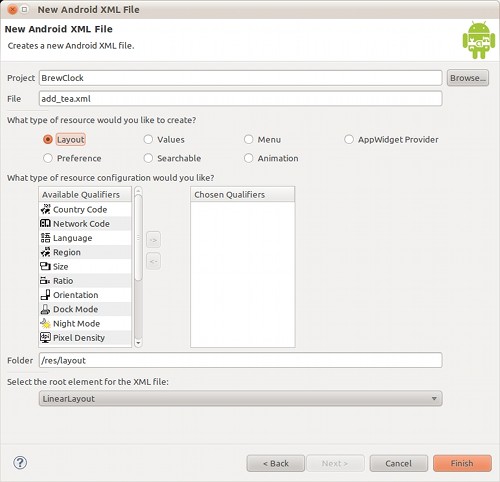500x482 pixels.
Task: Click scroll down arrow of qualifiers list
Action: [138, 343]
